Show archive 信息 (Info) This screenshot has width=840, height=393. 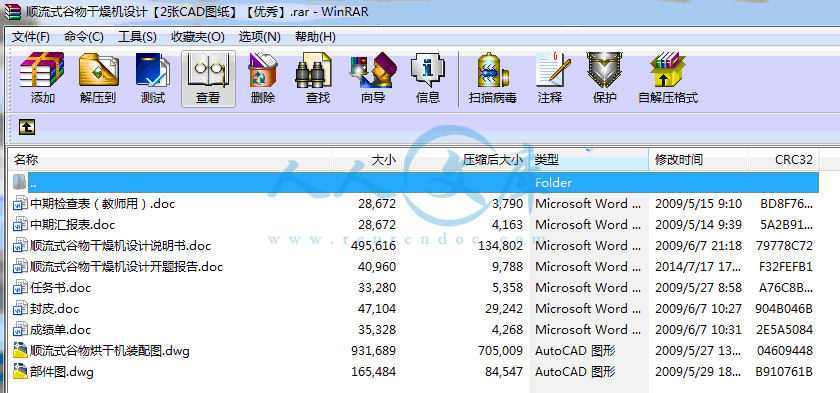click(x=428, y=79)
